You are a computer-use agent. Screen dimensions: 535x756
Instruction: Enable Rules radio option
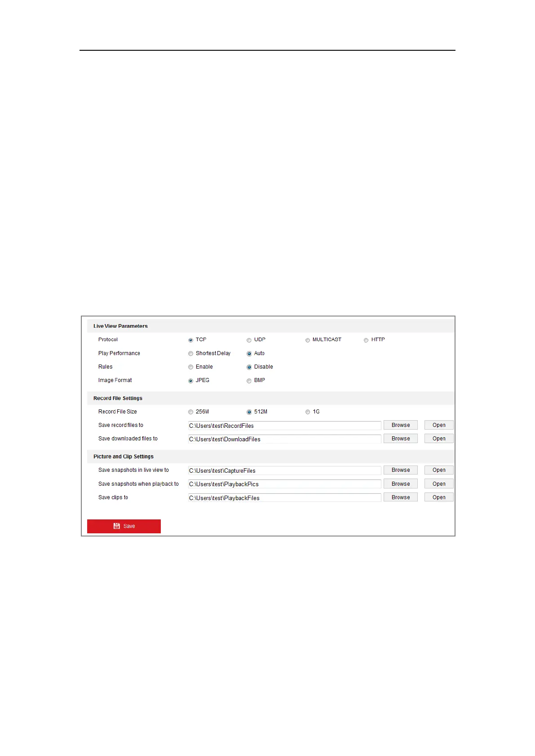point(190,367)
